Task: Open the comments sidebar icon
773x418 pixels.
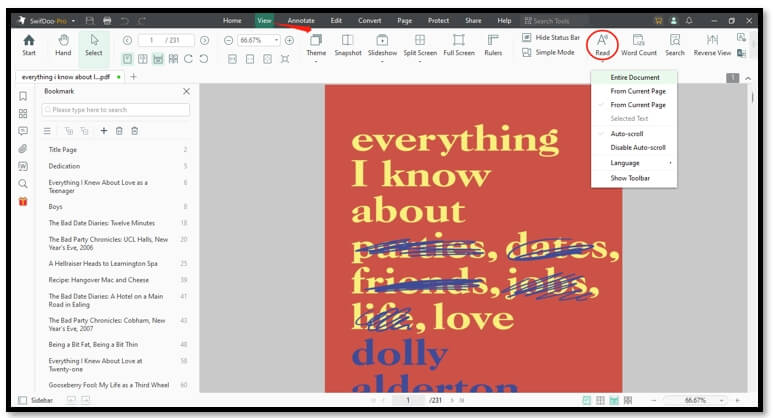Action: (x=23, y=131)
